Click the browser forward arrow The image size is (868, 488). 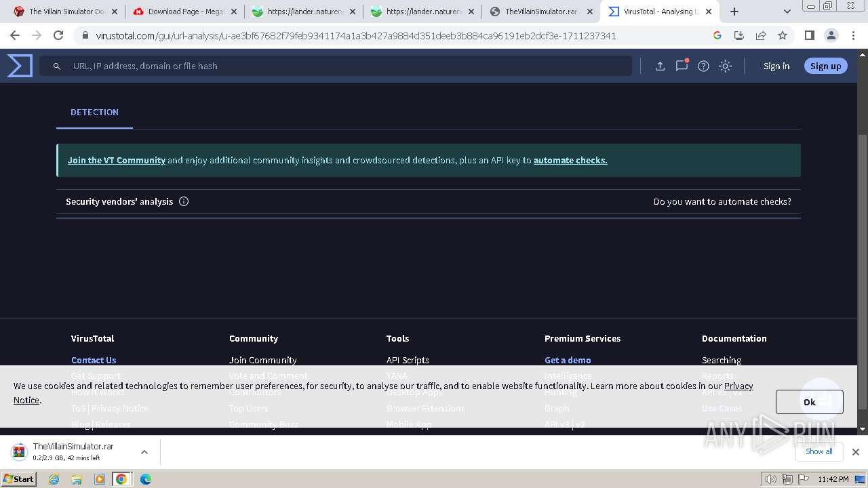point(37,35)
